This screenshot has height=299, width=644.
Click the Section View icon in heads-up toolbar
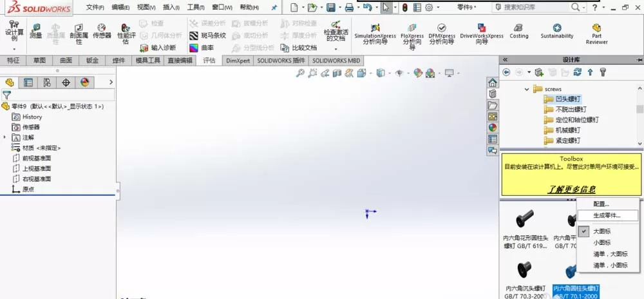pyautogui.click(x=337, y=73)
